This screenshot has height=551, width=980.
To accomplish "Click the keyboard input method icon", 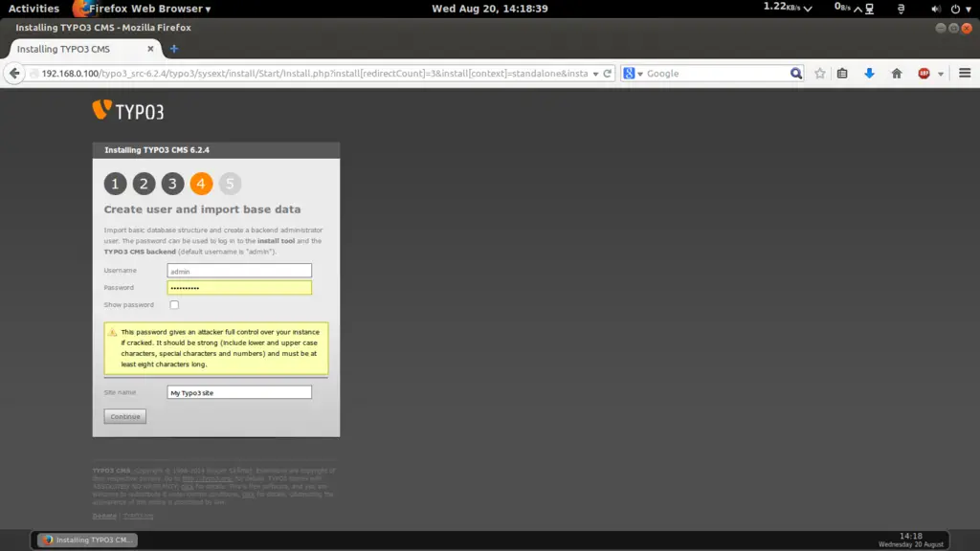I will (901, 9).
